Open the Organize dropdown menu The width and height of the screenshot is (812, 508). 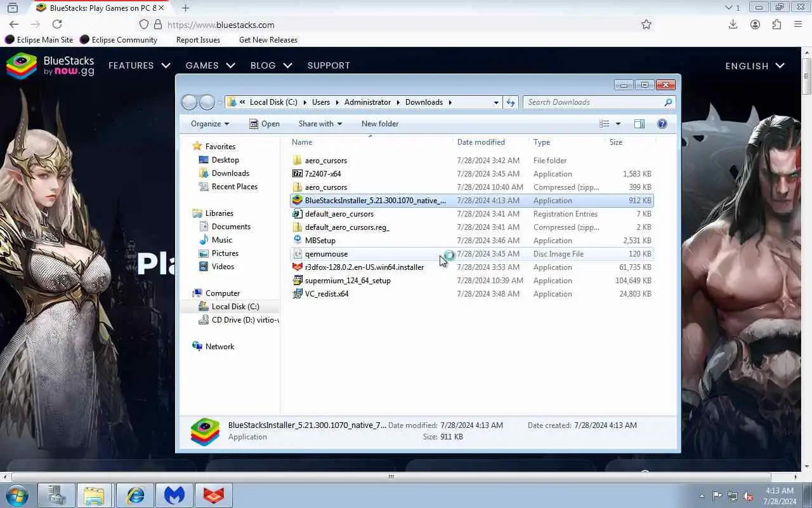click(x=210, y=124)
